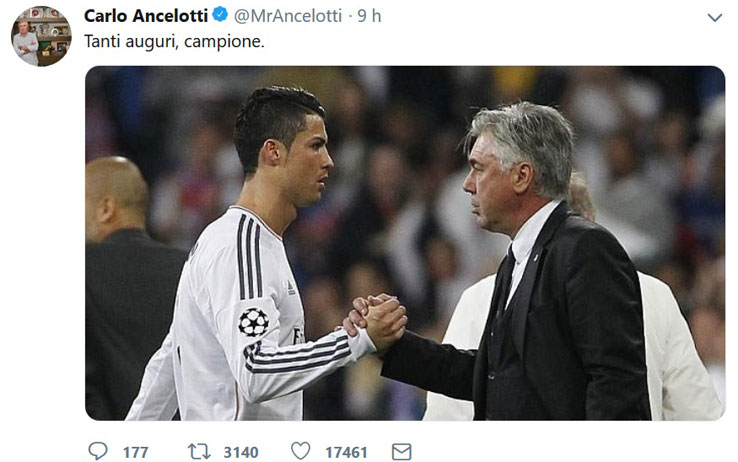Click the reply speech bubble icon

(98, 451)
